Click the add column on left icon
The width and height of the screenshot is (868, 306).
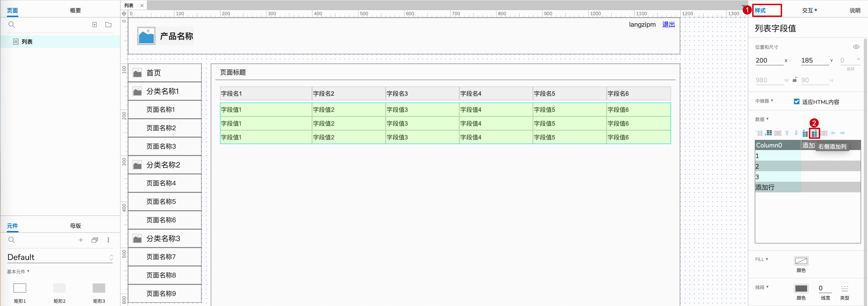coord(805,133)
